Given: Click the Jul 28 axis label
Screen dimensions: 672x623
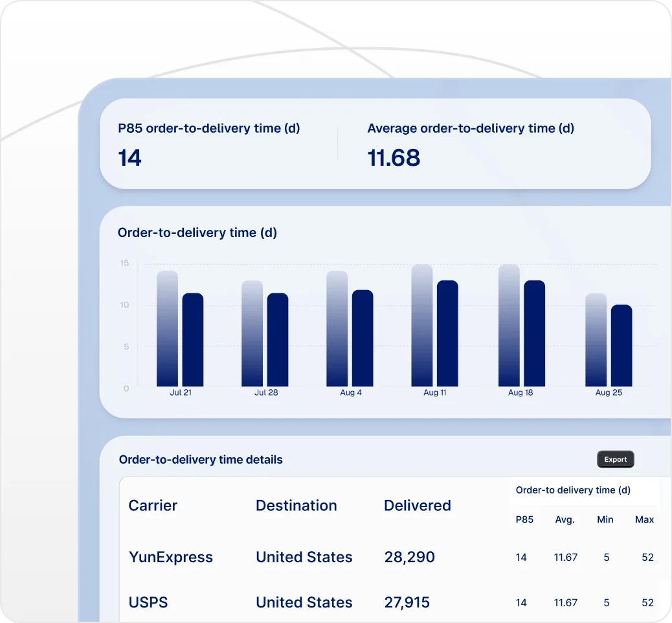Looking at the screenshot, I should [266, 392].
